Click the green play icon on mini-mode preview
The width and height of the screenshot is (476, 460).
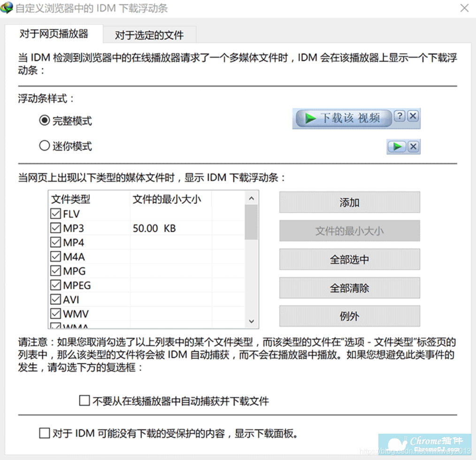(x=397, y=146)
